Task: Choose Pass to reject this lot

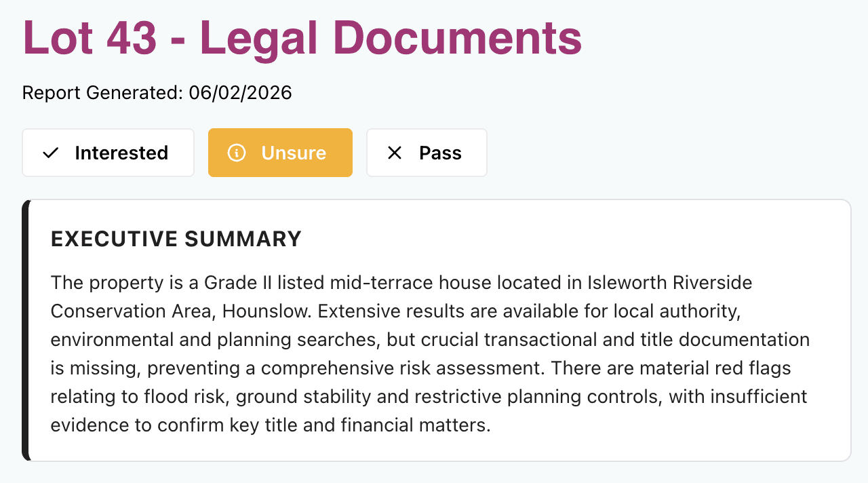Action: click(x=427, y=153)
